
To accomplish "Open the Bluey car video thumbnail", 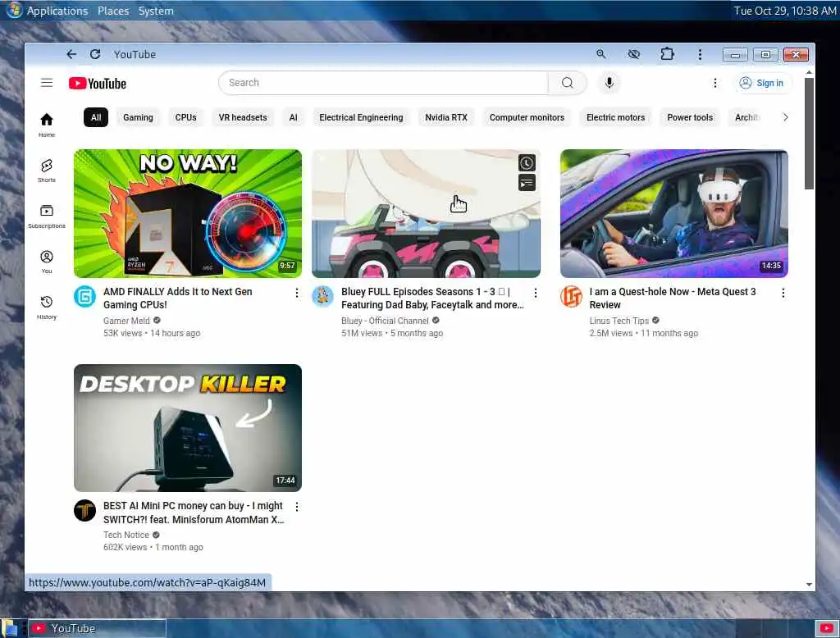I will [426, 213].
